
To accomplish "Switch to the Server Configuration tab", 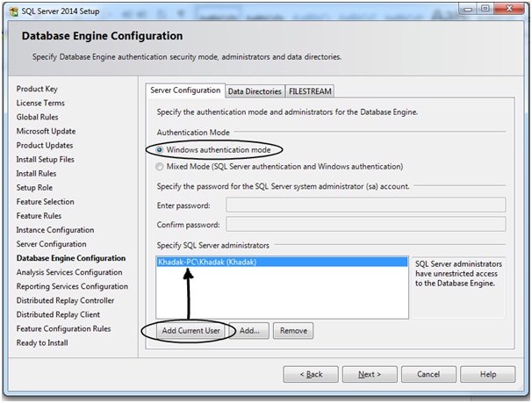I will pos(185,90).
